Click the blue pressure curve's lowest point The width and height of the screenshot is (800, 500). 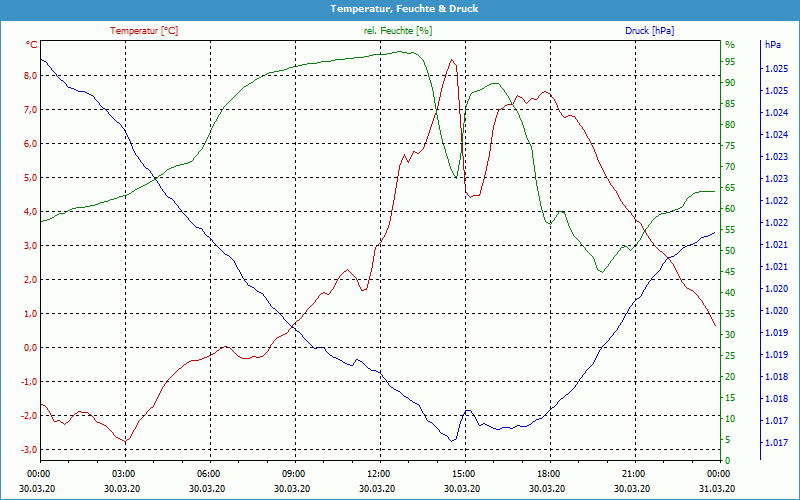point(452,440)
